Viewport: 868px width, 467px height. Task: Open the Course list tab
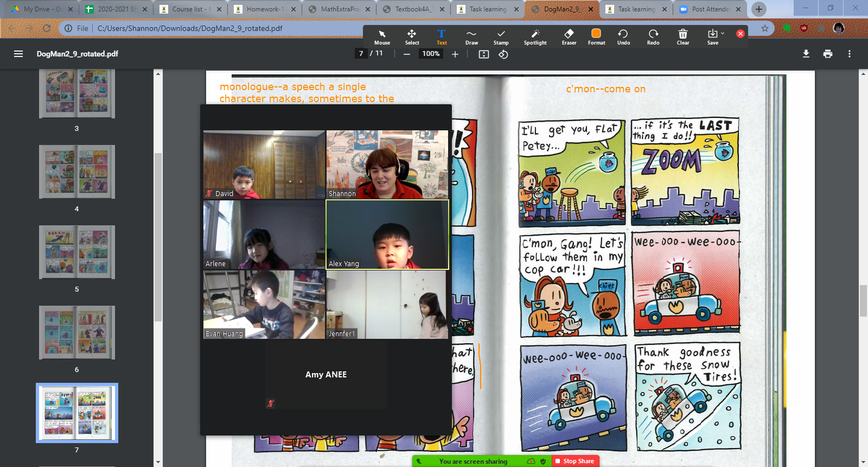pos(191,9)
